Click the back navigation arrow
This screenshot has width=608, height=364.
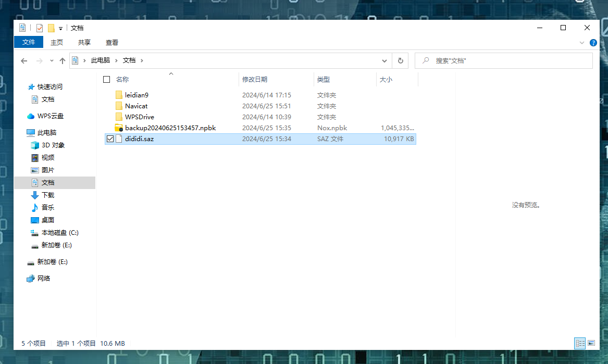[x=24, y=61]
